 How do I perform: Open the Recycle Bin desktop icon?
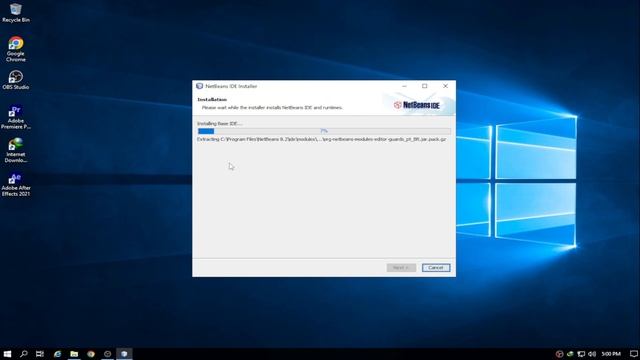tap(16, 12)
